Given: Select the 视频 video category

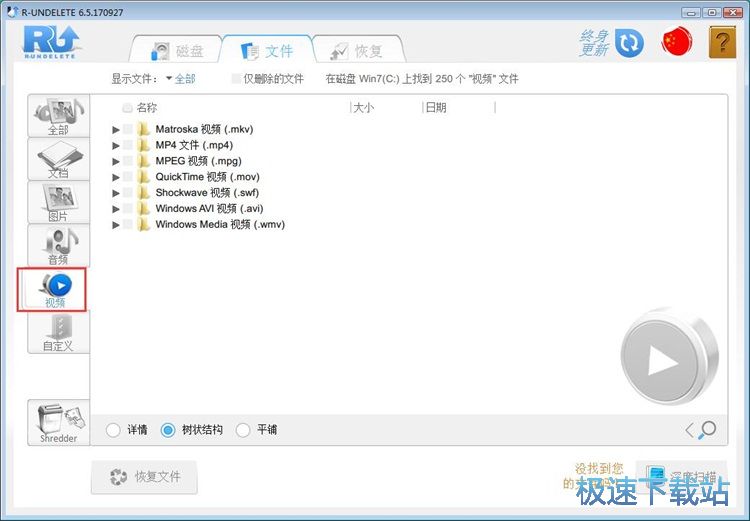Looking at the screenshot, I should (x=52, y=289).
